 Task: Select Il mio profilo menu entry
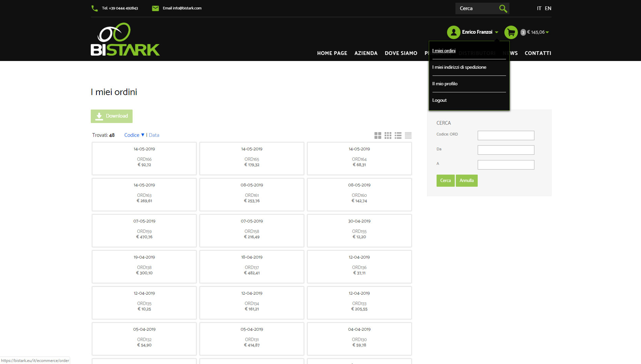pyautogui.click(x=445, y=84)
